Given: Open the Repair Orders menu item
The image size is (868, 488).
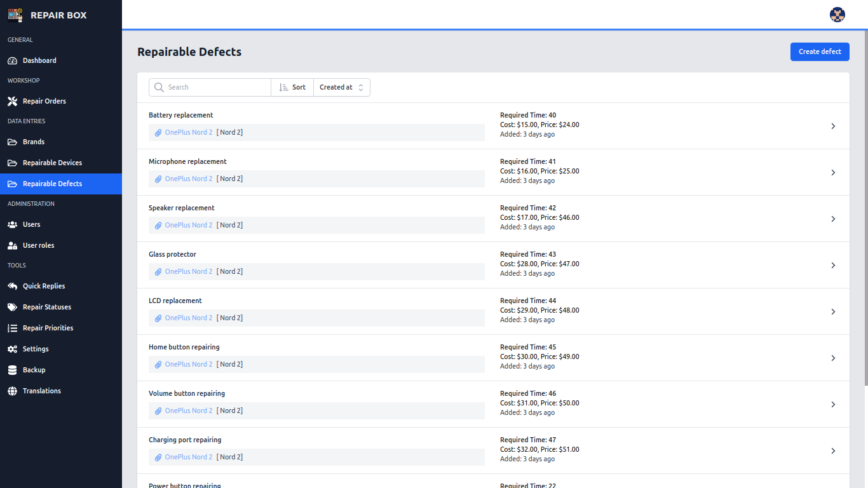Looking at the screenshot, I should [x=61, y=101].
